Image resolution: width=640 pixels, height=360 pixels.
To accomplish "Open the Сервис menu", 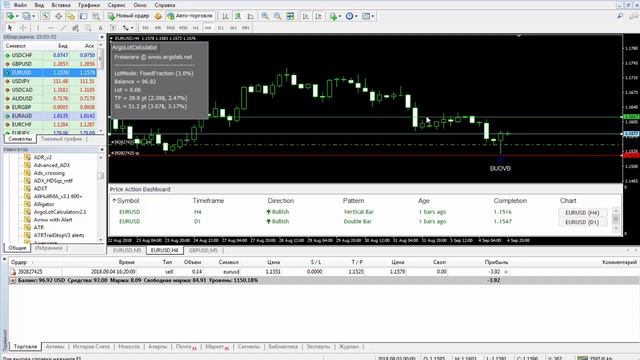I will (117, 5).
